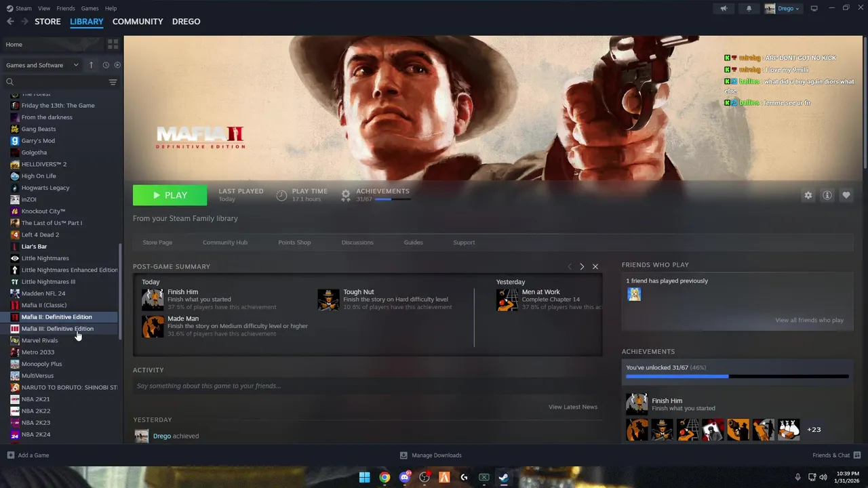Open the Made Man achievement icon
This screenshot has width=868, height=488.
point(153,326)
